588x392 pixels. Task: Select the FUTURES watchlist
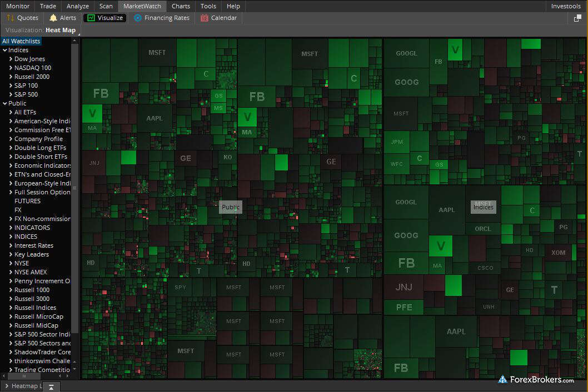[27, 201]
